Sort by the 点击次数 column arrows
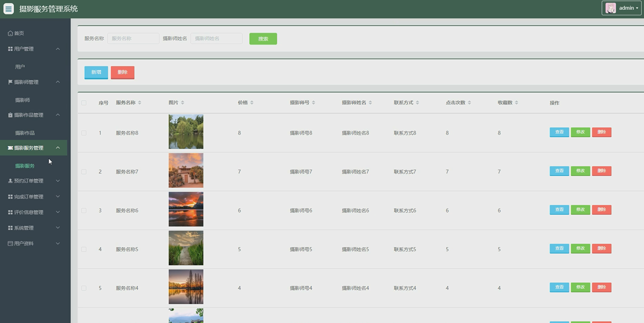 click(x=469, y=103)
